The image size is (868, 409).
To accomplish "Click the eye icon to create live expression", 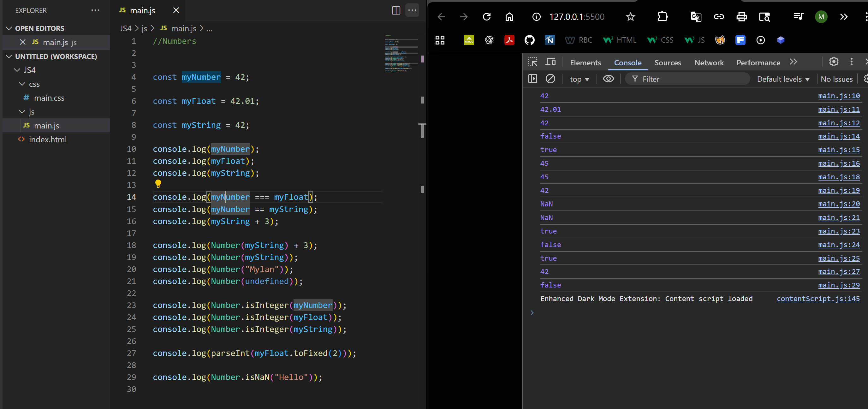I will [608, 79].
